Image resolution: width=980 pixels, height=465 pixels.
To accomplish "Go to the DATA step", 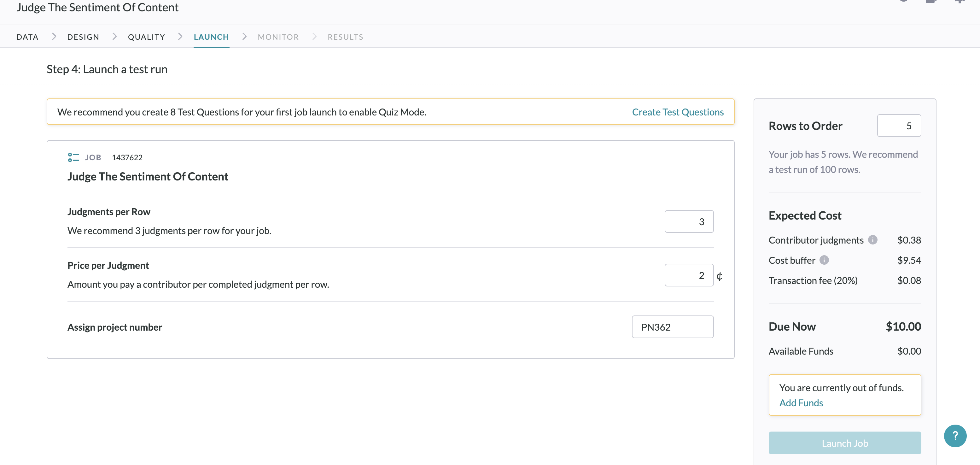I will tap(27, 37).
